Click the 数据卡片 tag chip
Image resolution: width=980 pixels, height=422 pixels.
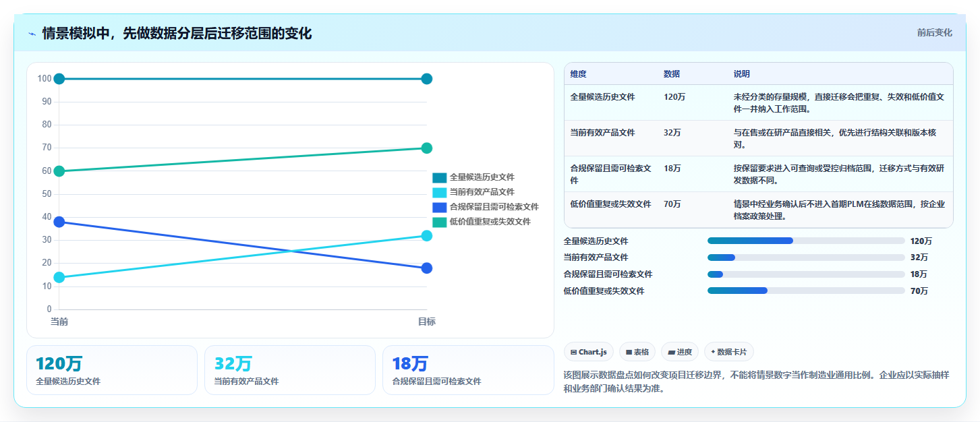[728, 352]
